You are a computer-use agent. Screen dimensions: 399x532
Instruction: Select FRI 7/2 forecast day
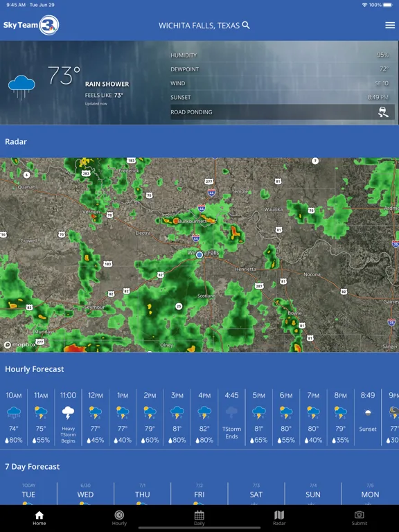(x=199, y=495)
